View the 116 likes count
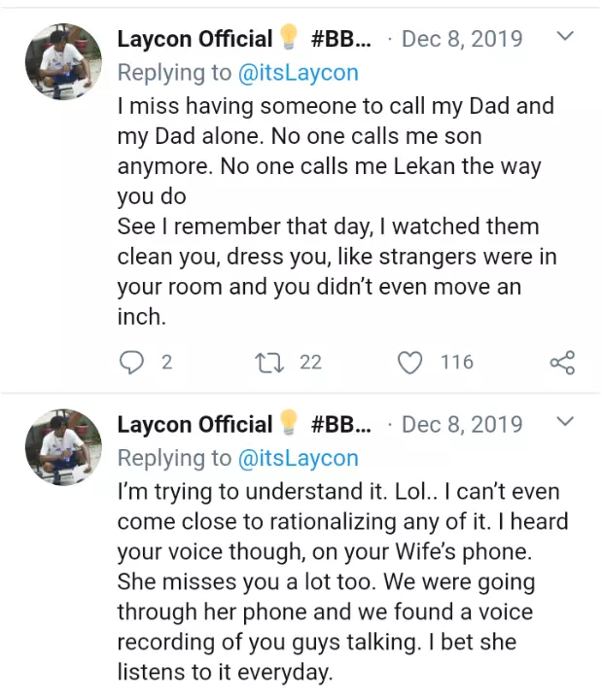 tap(456, 363)
